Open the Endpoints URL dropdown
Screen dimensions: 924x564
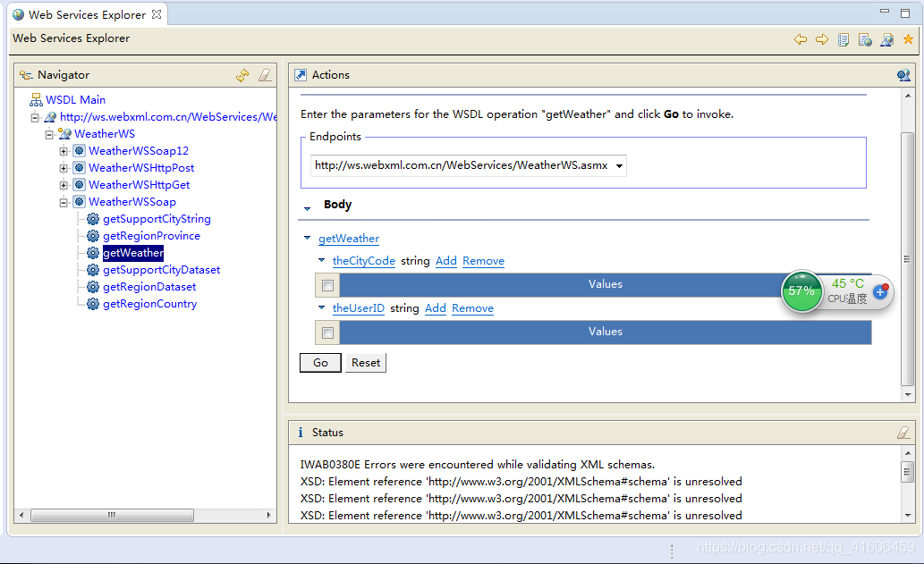click(619, 166)
